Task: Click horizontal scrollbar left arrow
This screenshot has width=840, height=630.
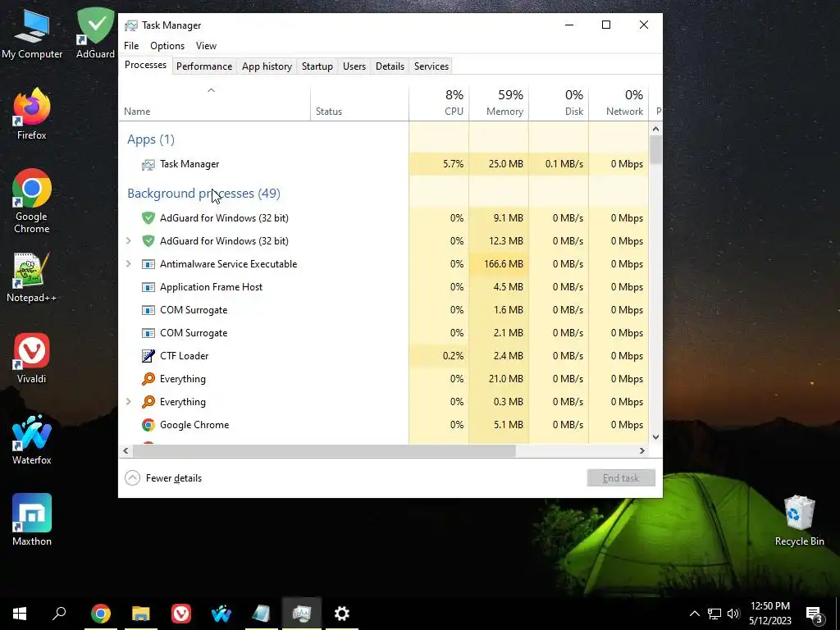Action: [x=126, y=451]
